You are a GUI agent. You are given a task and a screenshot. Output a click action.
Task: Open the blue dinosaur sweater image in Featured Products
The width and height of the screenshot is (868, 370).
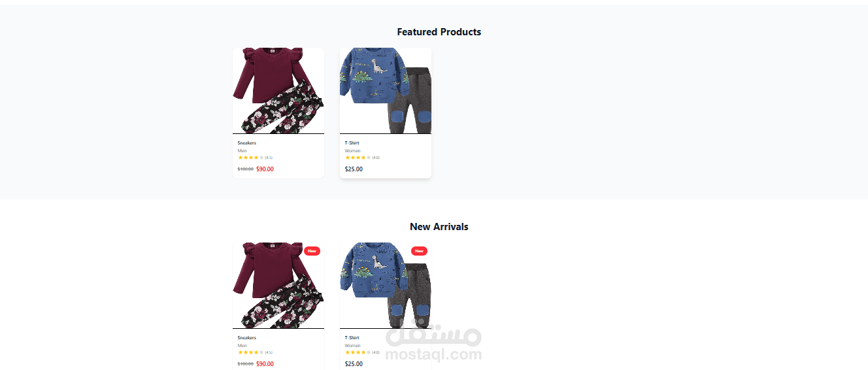(386, 91)
